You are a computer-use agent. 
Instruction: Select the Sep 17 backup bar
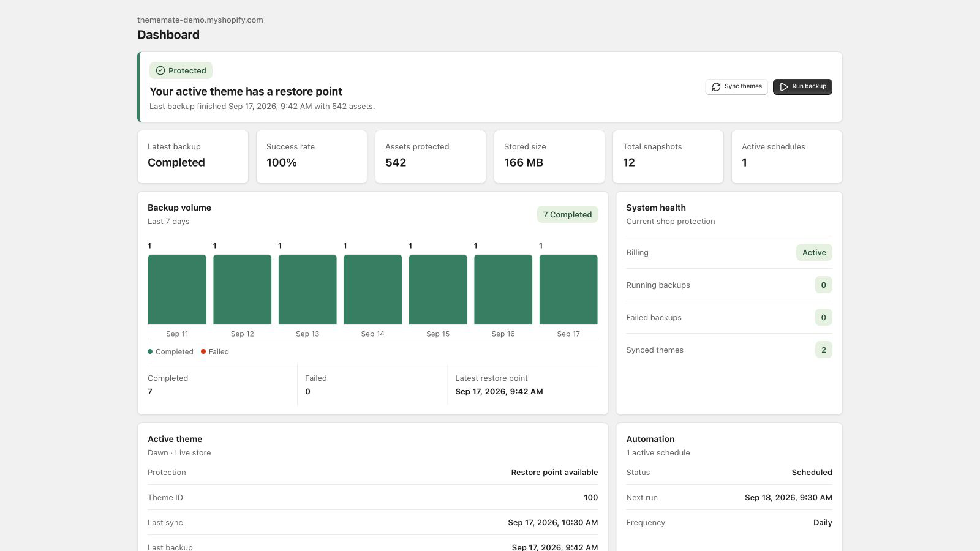(568, 290)
